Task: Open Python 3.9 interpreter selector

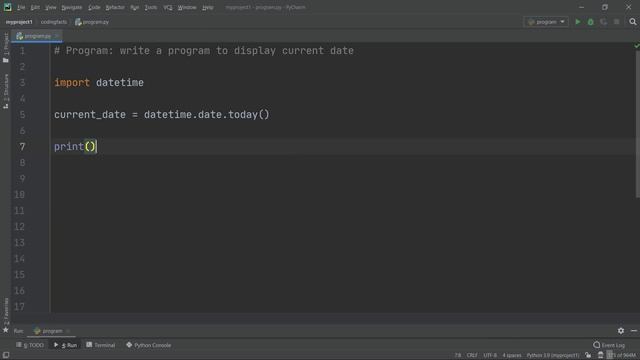Action: coord(553,355)
